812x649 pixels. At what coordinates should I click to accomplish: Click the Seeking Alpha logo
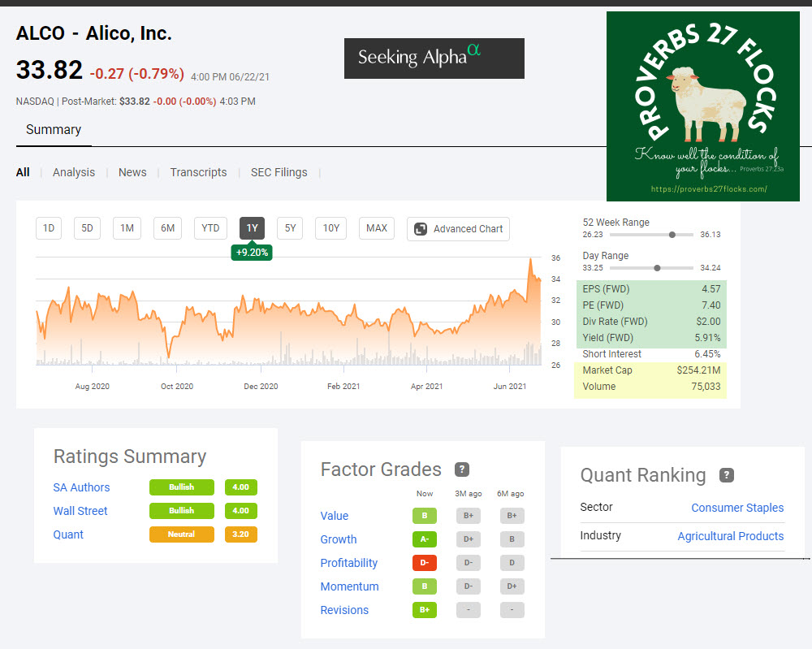point(434,58)
